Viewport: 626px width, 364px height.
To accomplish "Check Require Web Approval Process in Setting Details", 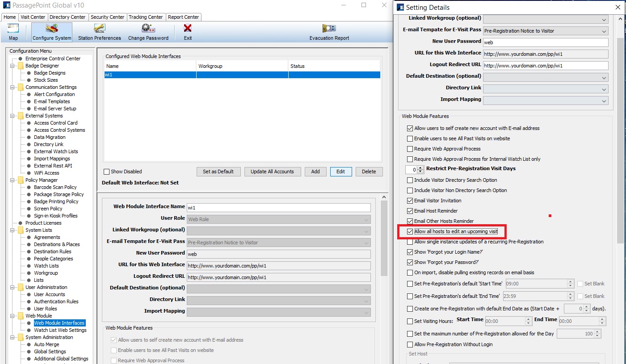I will pos(410,149).
